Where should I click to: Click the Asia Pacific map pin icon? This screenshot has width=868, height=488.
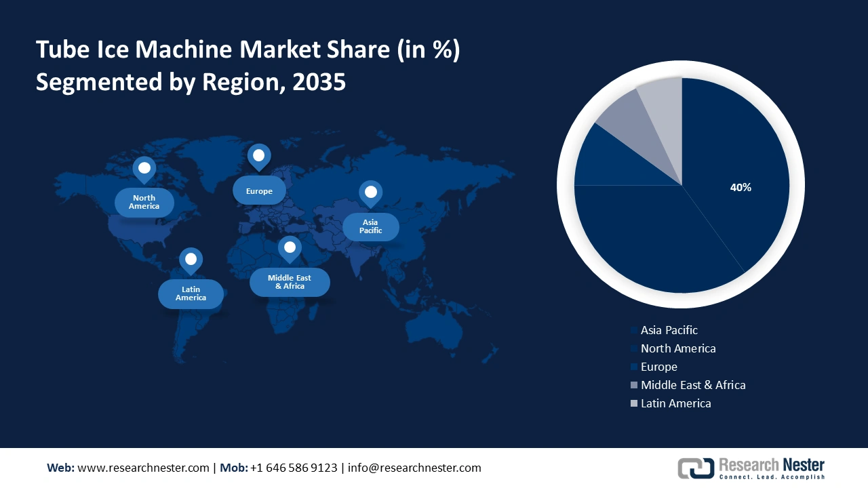coord(370,194)
